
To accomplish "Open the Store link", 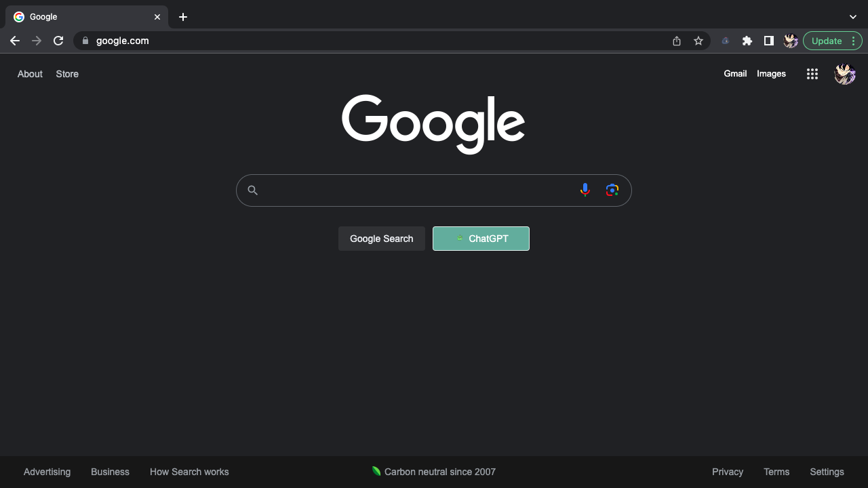I will (67, 74).
